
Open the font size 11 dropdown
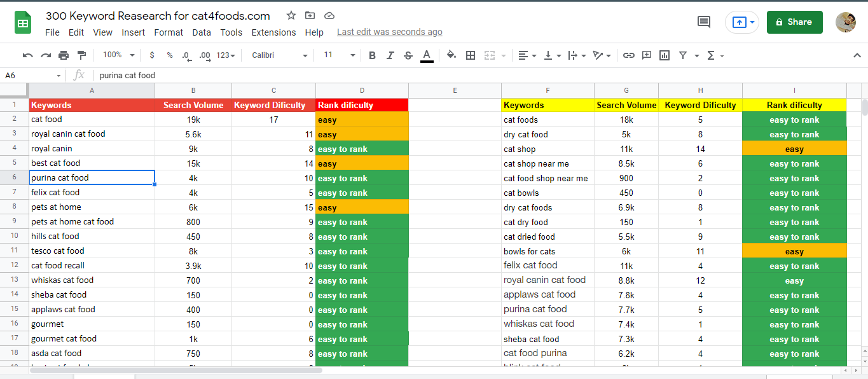[x=340, y=55]
